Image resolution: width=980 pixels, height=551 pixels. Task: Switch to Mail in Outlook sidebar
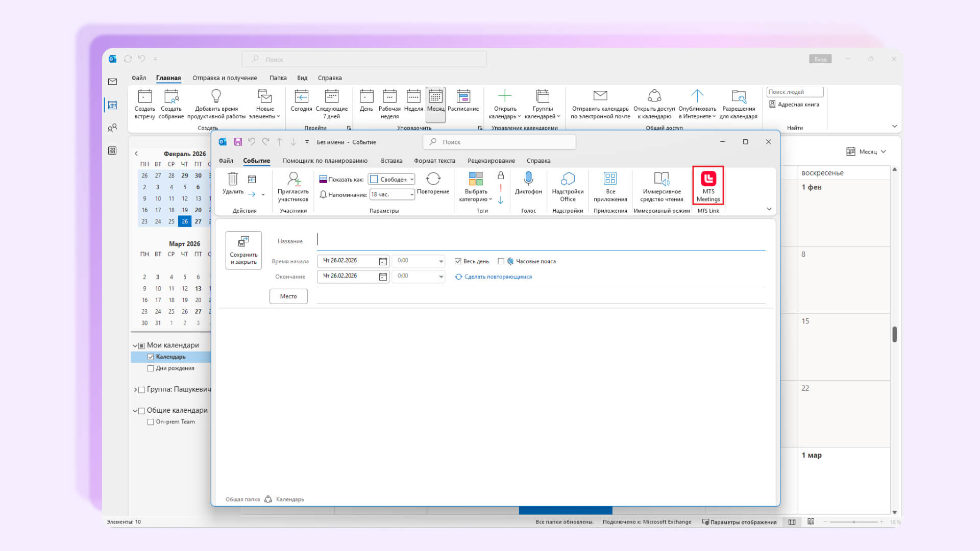tap(113, 82)
